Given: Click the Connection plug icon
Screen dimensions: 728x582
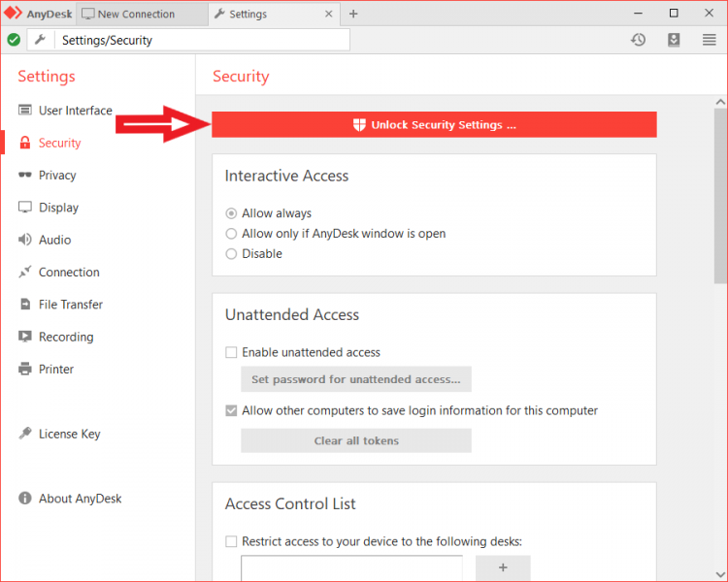Looking at the screenshot, I should click(25, 272).
